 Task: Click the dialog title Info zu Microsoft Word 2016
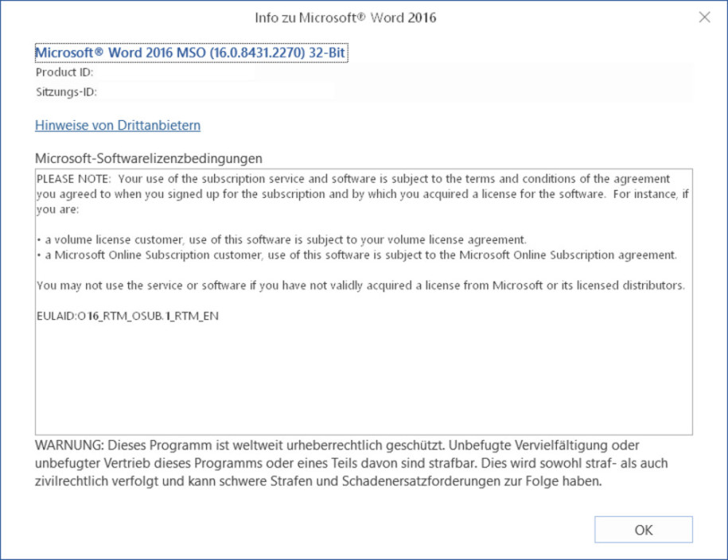(x=345, y=17)
